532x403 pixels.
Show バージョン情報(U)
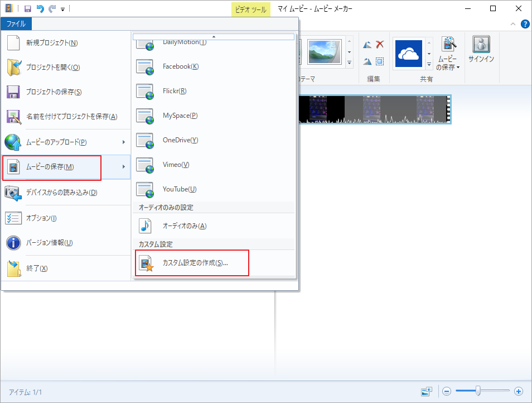click(66, 243)
